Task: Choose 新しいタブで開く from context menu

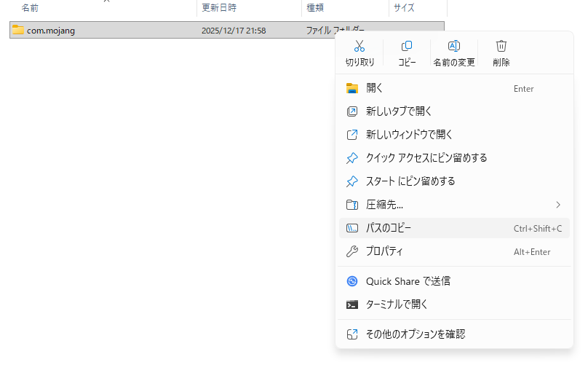Action: (399, 111)
